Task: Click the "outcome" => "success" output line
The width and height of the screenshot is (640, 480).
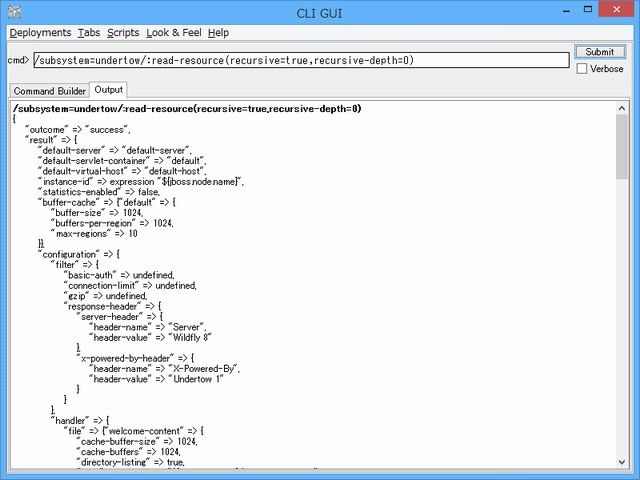Action: click(x=79, y=129)
